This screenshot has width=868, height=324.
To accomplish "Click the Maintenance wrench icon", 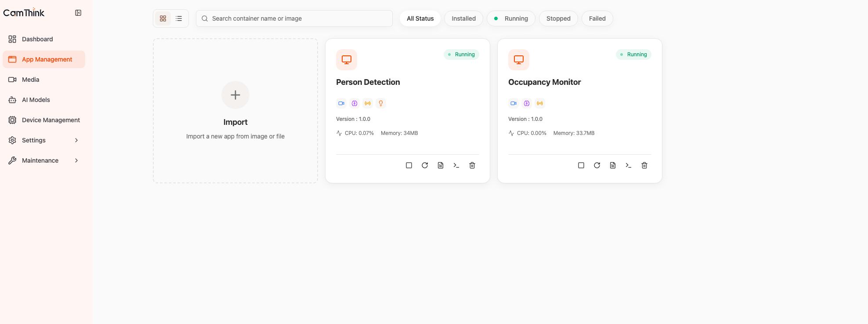I will [12, 160].
